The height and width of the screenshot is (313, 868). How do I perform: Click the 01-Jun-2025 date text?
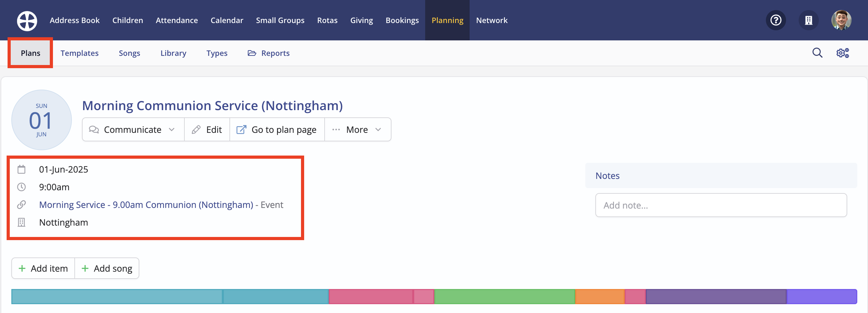tap(63, 169)
